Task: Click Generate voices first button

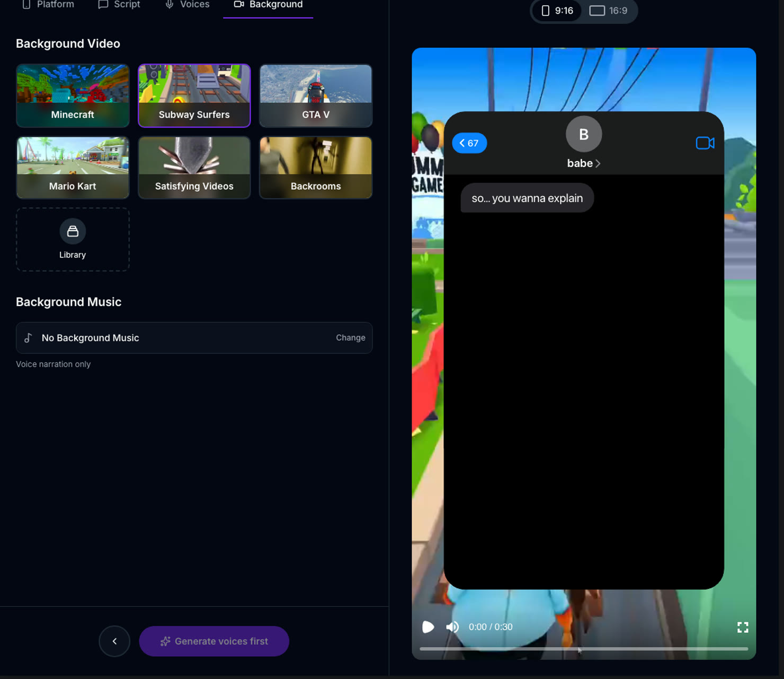Action: (214, 641)
